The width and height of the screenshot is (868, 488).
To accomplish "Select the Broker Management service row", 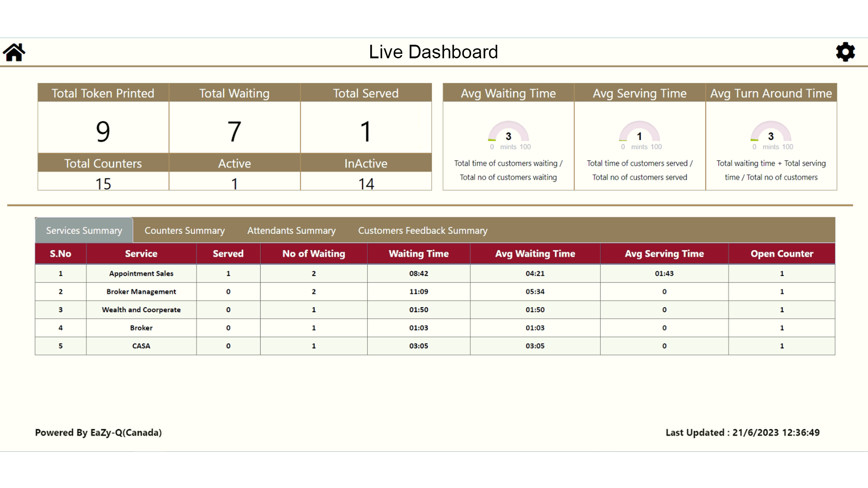I will click(141, 291).
